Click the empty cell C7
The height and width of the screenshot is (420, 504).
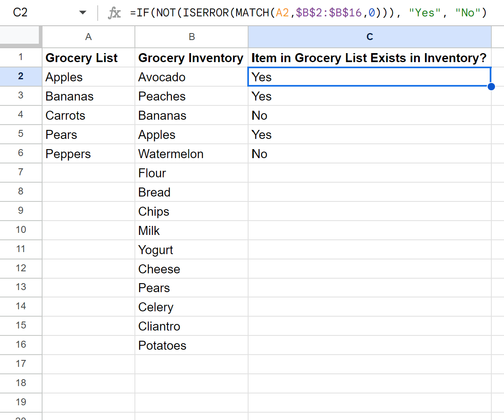tap(370, 173)
